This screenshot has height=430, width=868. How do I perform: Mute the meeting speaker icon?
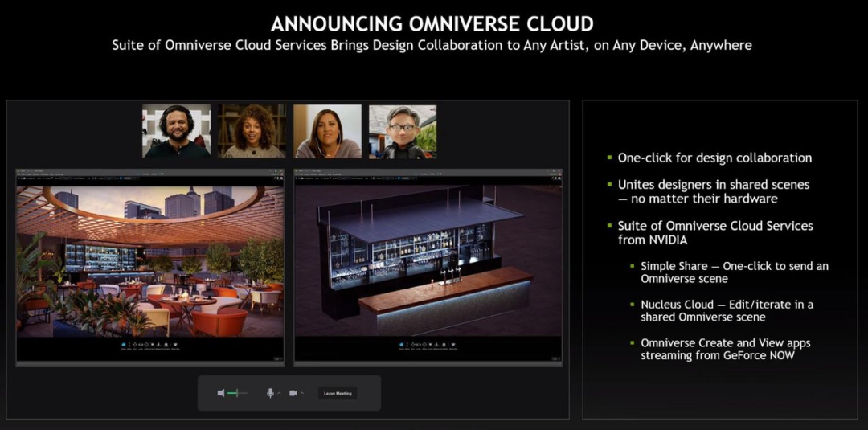tap(221, 393)
